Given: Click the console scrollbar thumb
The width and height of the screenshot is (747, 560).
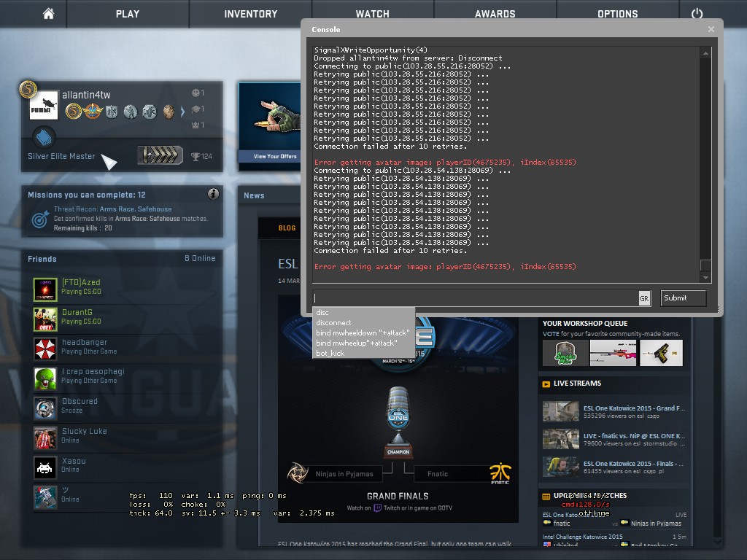Looking at the screenshot, I should click(x=705, y=265).
